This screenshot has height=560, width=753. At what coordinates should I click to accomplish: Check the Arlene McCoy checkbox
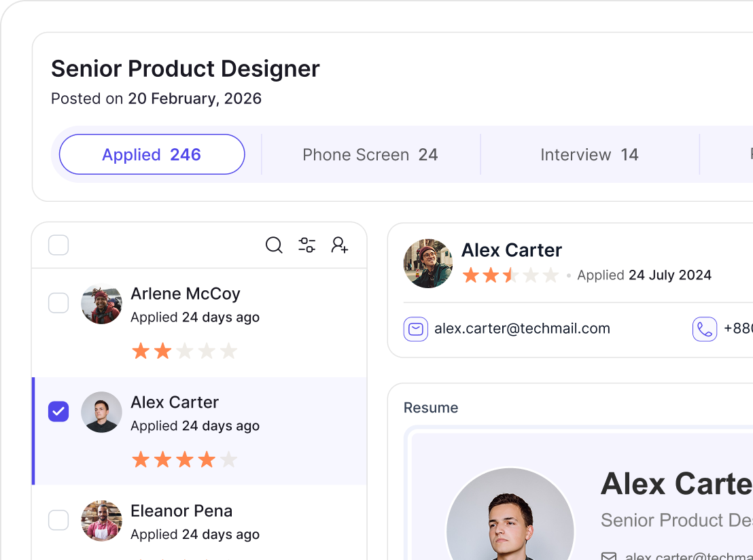click(58, 303)
